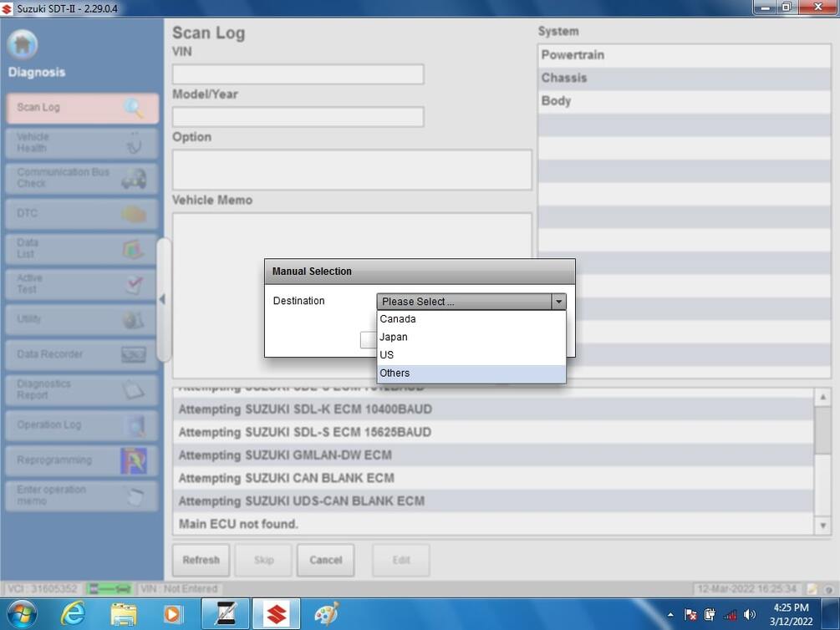Click the Reprogramming colored icon
The height and width of the screenshot is (630, 840).
134,460
